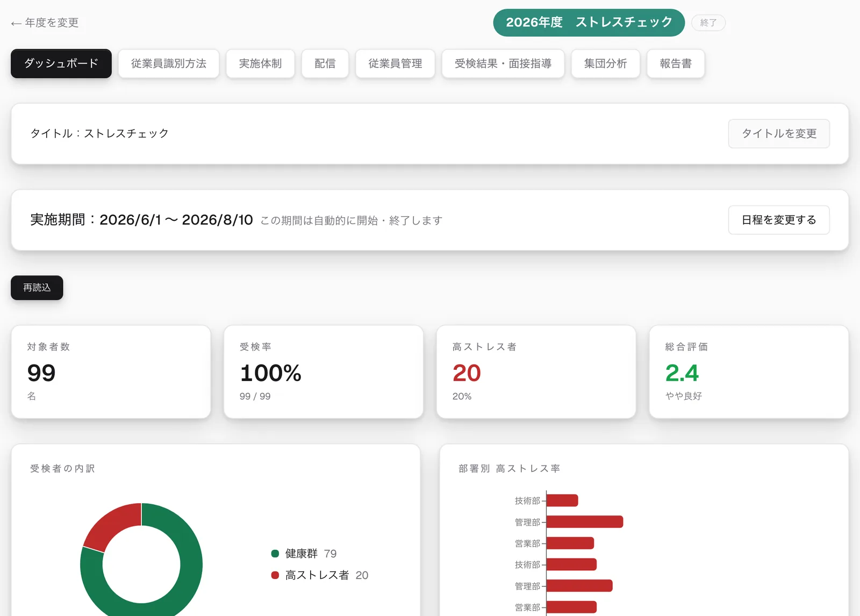Open the 報告書 tab
The height and width of the screenshot is (616, 860).
(676, 63)
